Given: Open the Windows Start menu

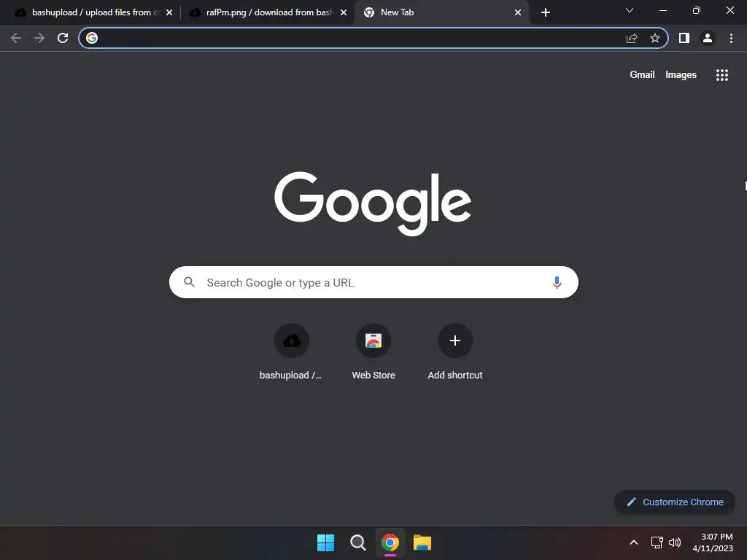Looking at the screenshot, I should (326, 542).
